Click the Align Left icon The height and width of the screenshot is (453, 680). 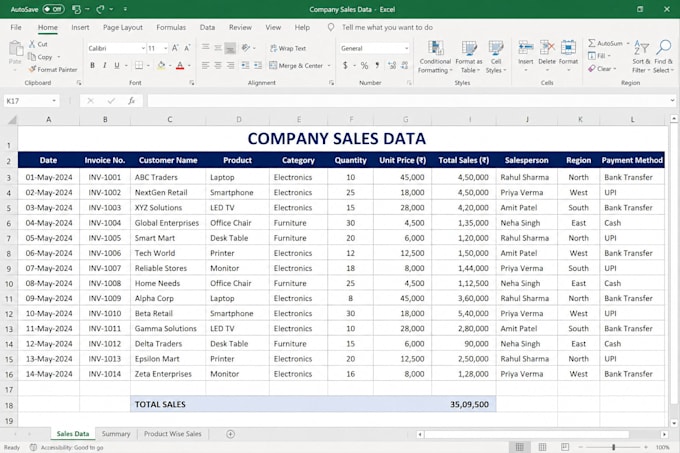[206, 65]
